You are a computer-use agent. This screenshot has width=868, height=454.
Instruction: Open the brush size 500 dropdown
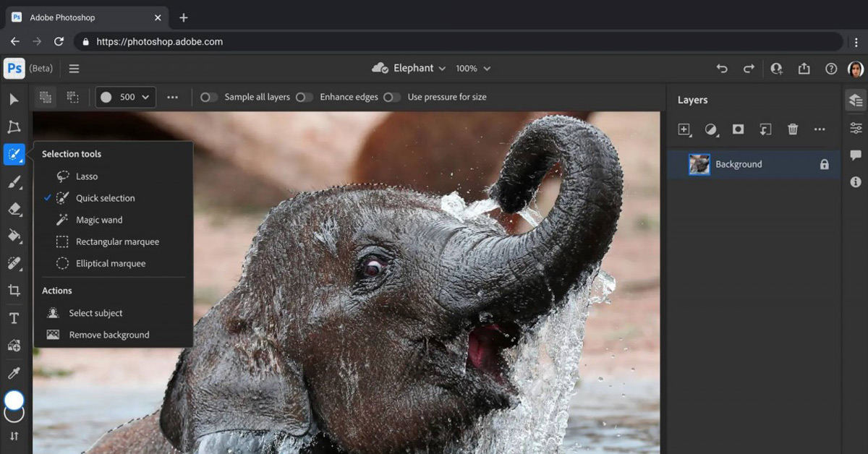(126, 97)
